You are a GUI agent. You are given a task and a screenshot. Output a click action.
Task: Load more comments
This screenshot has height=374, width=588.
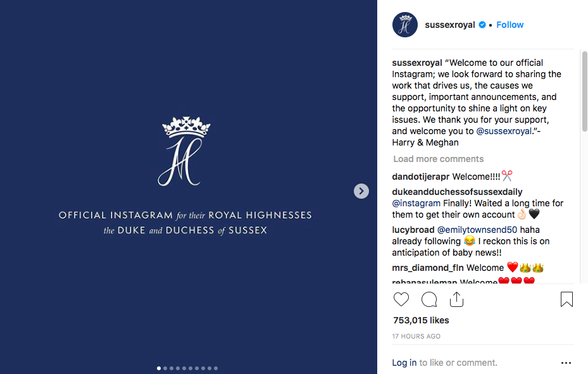coord(439,159)
